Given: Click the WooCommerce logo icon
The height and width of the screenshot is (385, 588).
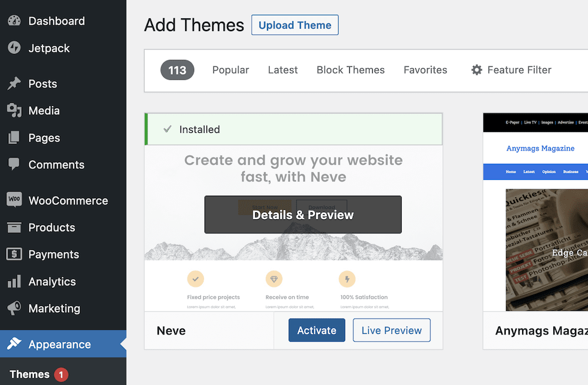Looking at the screenshot, I should [x=15, y=200].
